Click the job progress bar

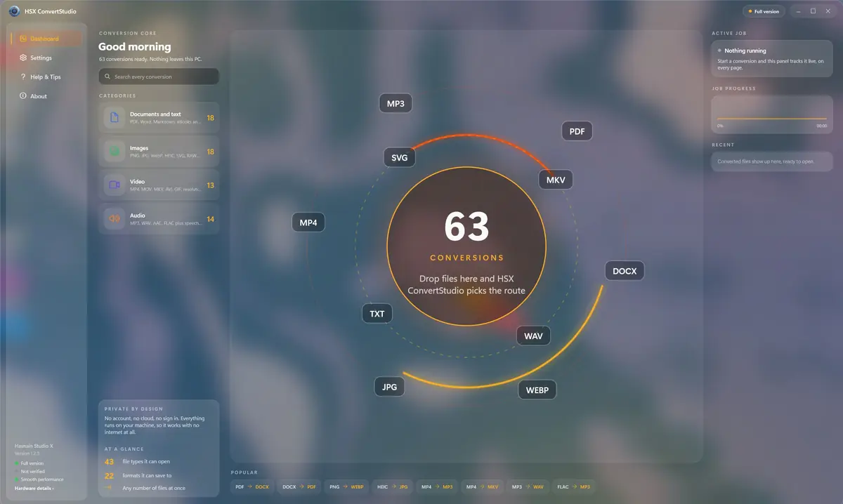[x=772, y=119]
